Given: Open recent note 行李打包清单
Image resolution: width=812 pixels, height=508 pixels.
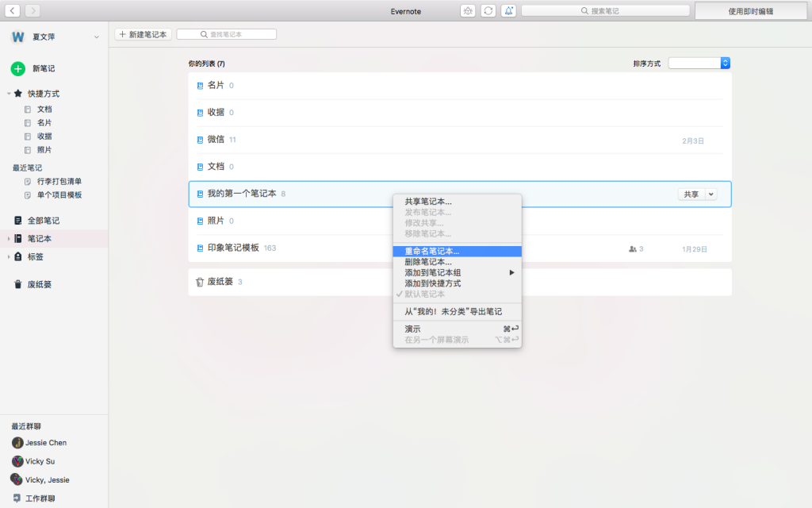Looking at the screenshot, I should point(59,182).
